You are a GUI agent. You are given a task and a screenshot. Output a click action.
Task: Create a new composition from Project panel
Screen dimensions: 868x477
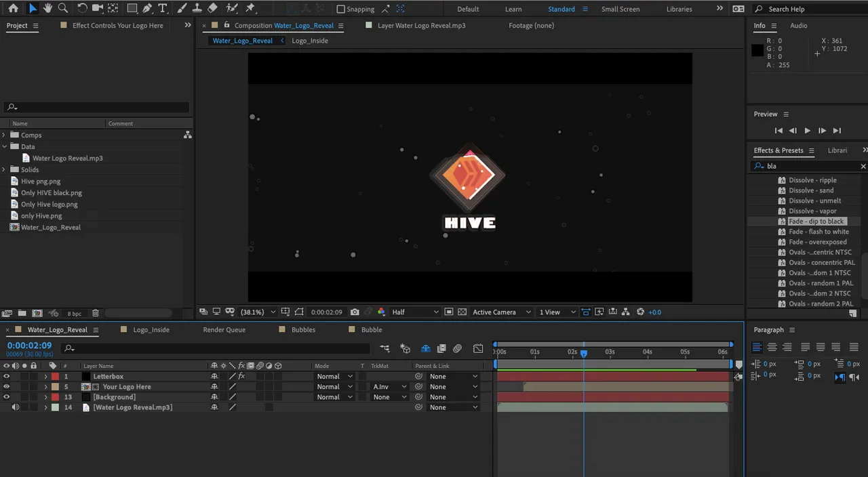pyautogui.click(x=37, y=313)
